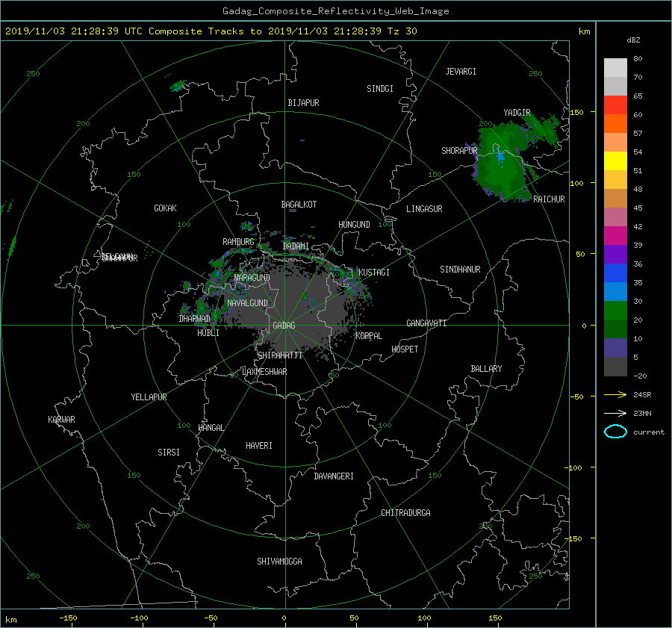Click the GANGAVATI city label
This screenshot has width=672, height=628.
pyautogui.click(x=426, y=323)
